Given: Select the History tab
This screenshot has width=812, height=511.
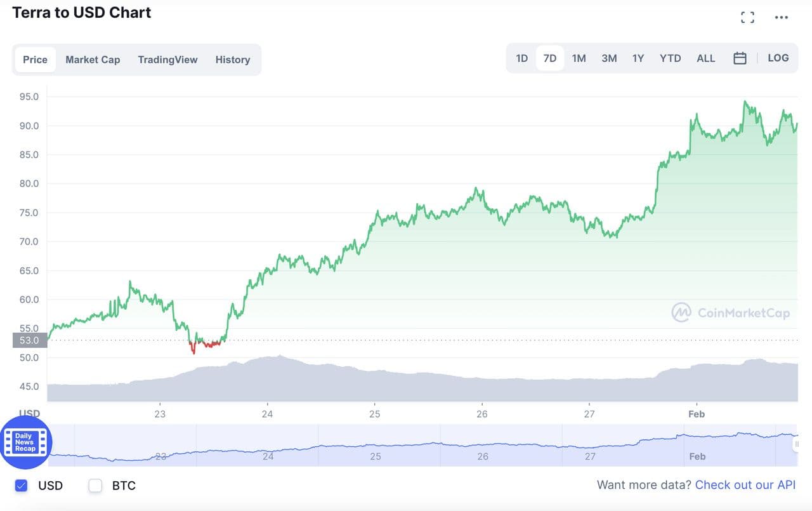Looking at the screenshot, I should [x=233, y=60].
